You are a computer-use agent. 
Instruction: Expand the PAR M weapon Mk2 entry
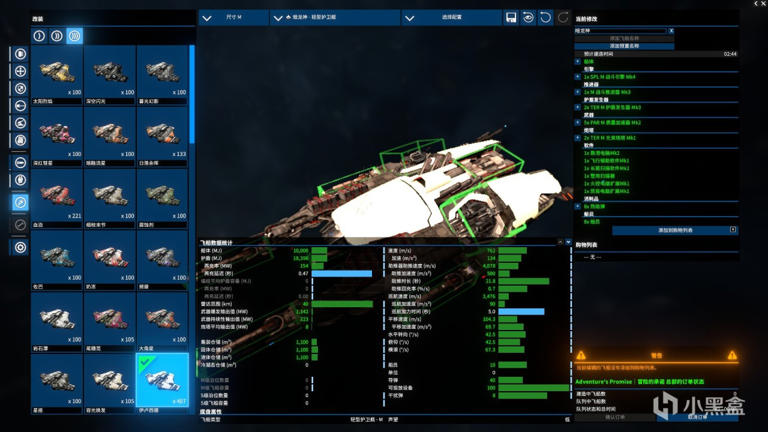coord(578,123)
